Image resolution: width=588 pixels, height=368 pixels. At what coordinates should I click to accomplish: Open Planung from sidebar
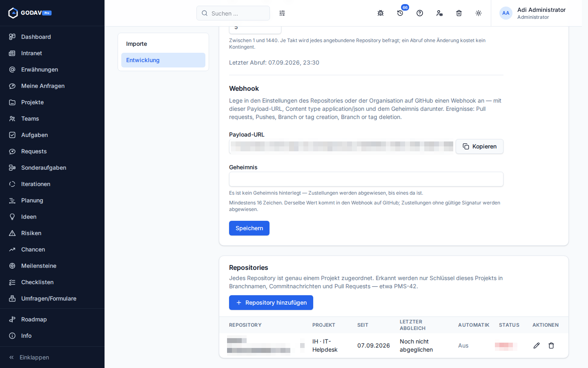click(52, 200)
